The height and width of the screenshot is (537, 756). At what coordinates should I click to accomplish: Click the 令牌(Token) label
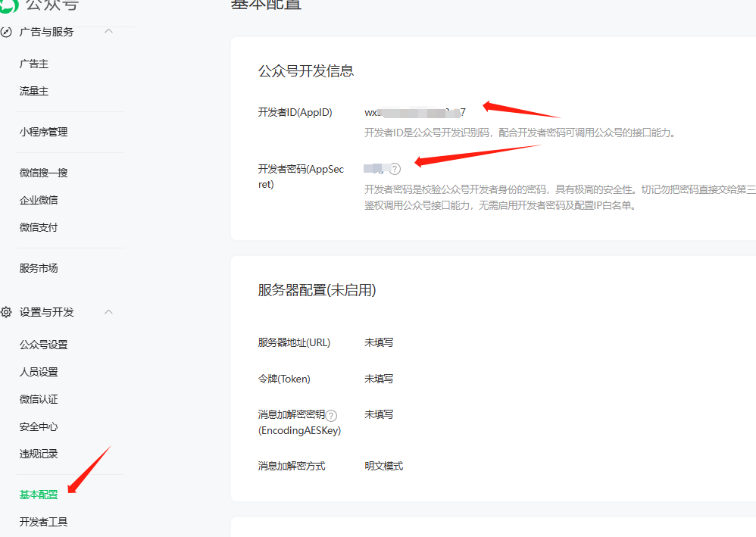(x=284, y=379)
